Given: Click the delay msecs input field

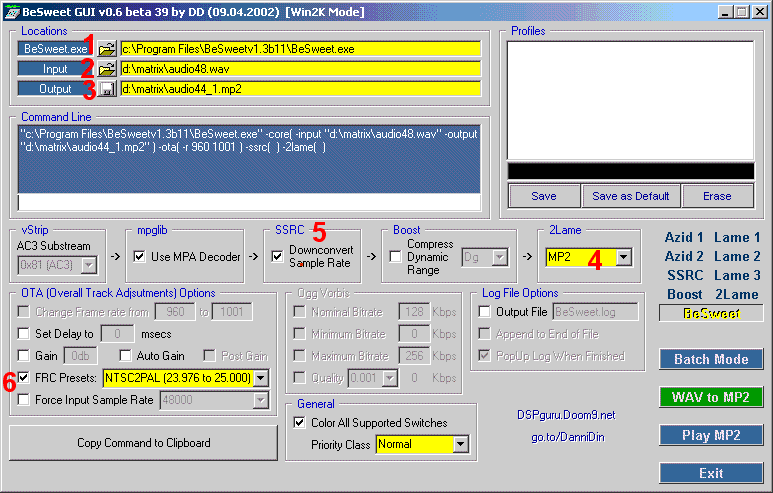Looking at the screenshot, I should pyautogui.click(x=117, y=334).
